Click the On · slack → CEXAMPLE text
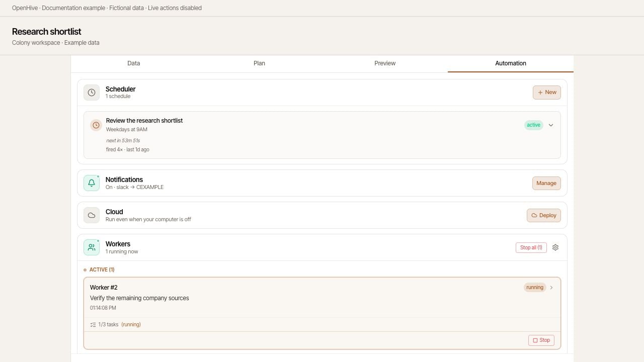 tap(135, 188)
